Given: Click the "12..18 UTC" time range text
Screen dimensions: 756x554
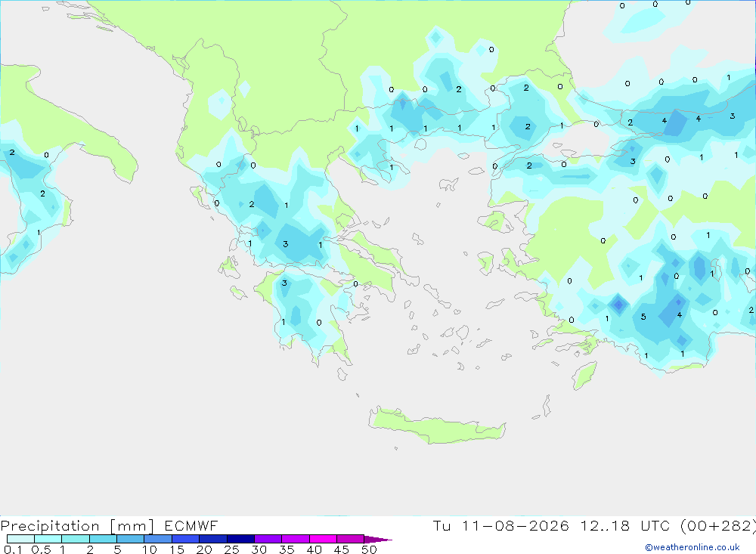Looking at the screenshot, I should point(625,525).
